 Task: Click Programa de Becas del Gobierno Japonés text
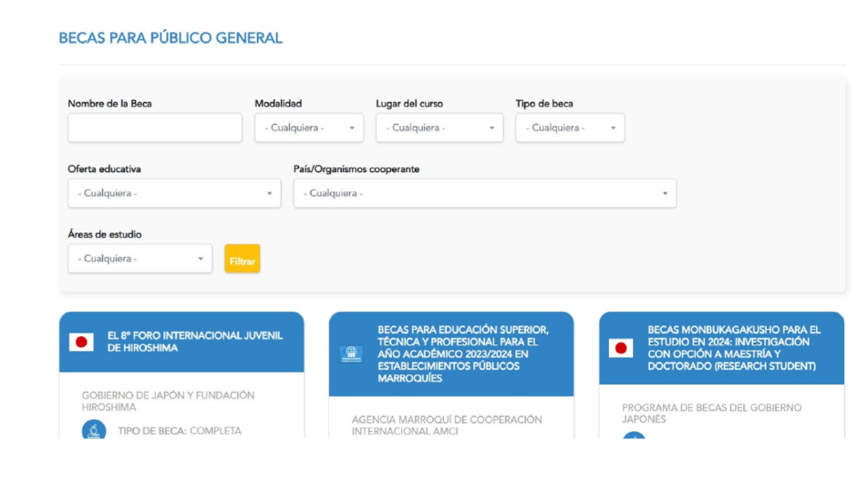[711, 414]
